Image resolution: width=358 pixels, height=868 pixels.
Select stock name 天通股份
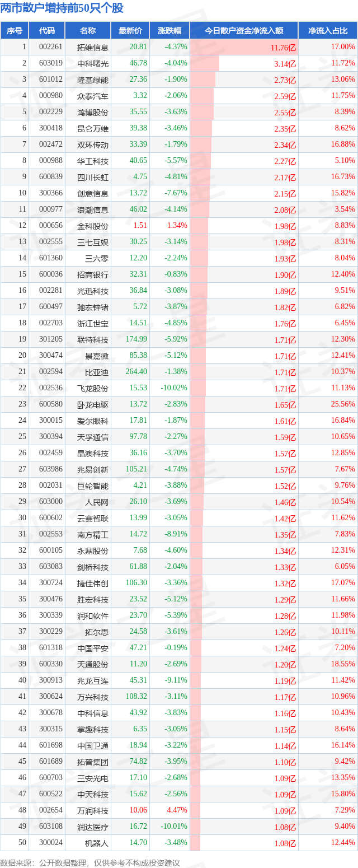93,664
